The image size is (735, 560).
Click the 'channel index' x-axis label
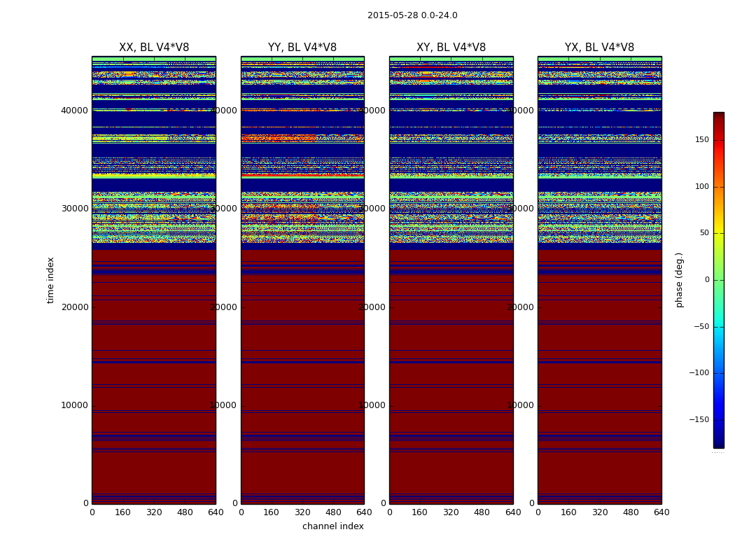pos(332,526)
